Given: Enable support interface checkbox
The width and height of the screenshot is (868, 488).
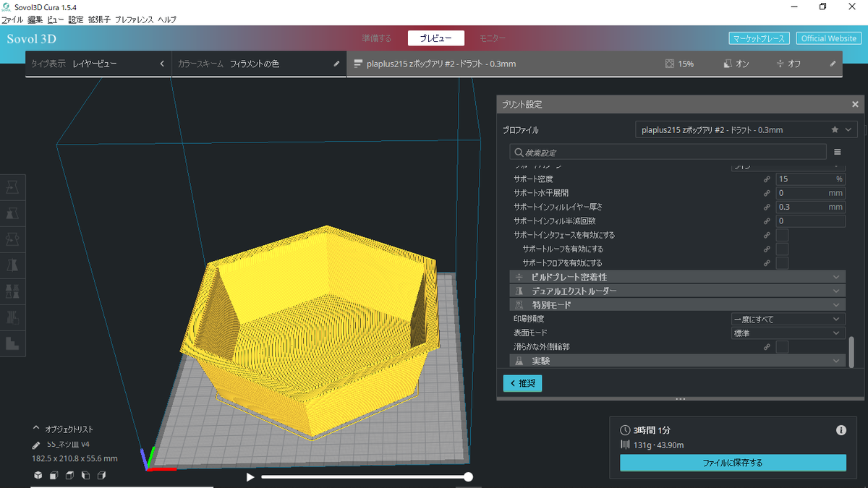Looking at the screenshot, I should tap(782, 235).
